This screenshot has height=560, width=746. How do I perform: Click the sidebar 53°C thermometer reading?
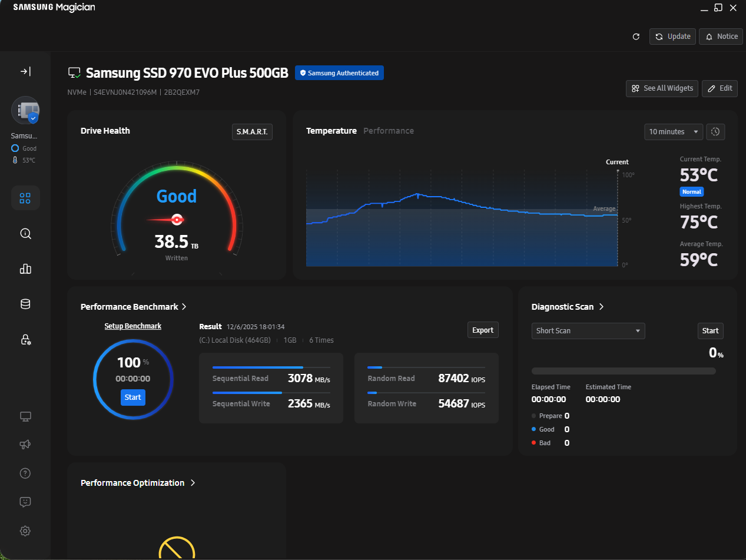[24, 160]
